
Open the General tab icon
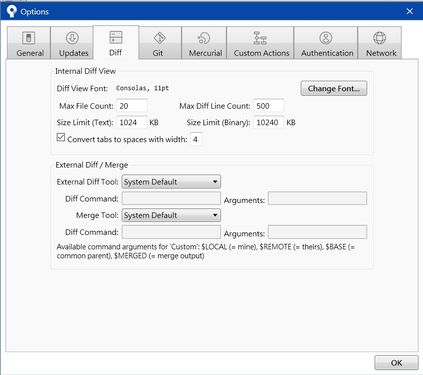pyautogui.click(x=28, y=38)
